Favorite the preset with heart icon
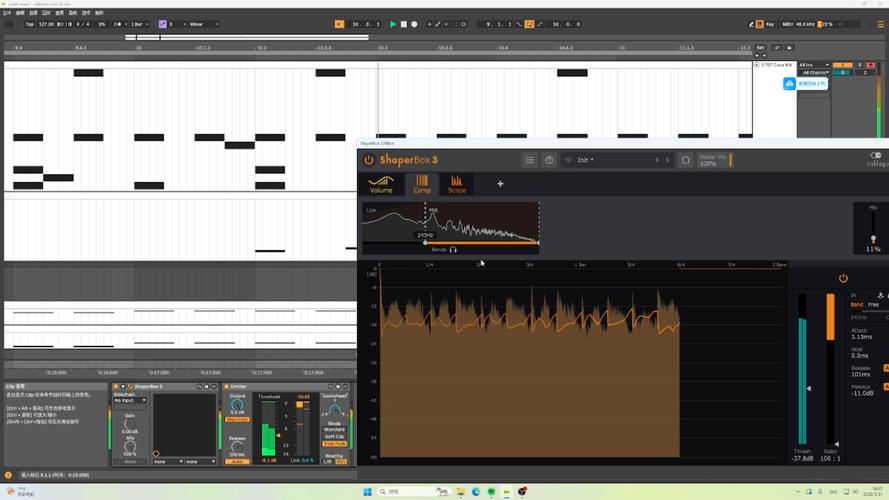Viewport: 889px width, 500px height. pyautogui.click(x=568, y=160)
